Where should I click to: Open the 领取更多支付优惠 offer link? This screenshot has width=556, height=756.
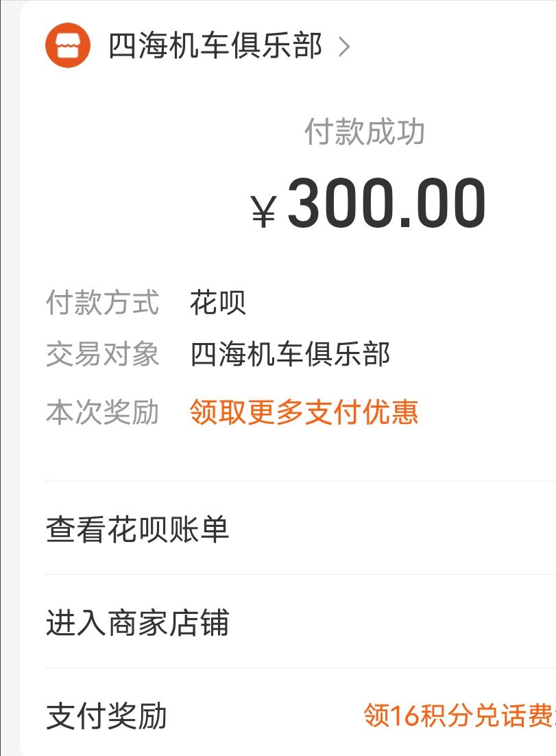(304, 412)
